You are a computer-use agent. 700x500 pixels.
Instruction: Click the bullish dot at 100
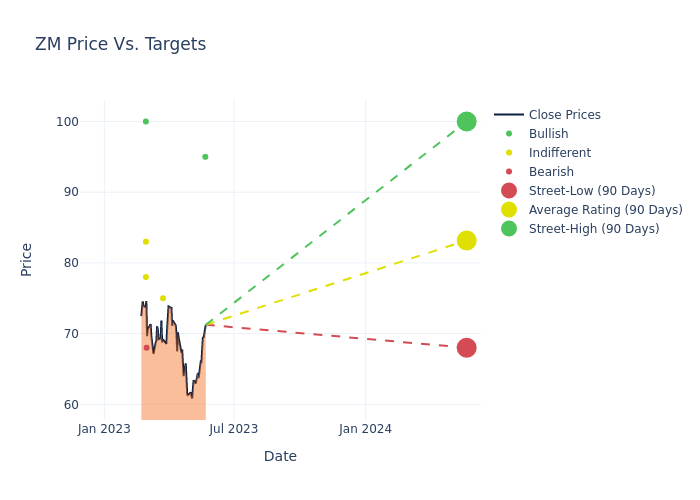146,122
